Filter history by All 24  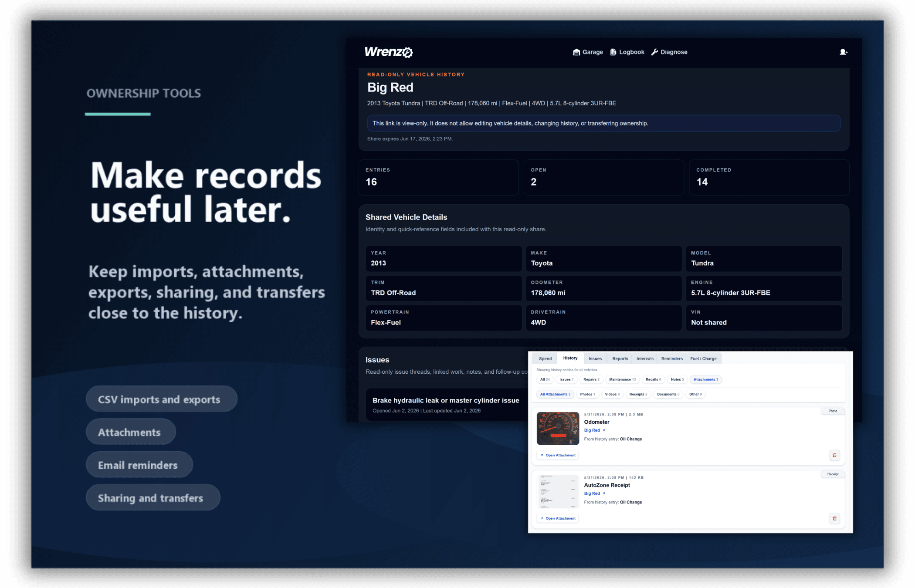click(545, 379)
